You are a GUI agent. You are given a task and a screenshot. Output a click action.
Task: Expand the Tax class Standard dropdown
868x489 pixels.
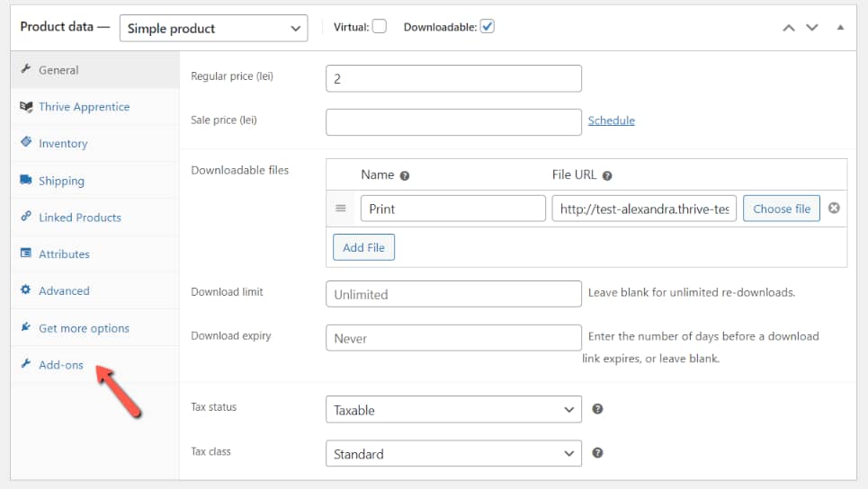point(453,454)
